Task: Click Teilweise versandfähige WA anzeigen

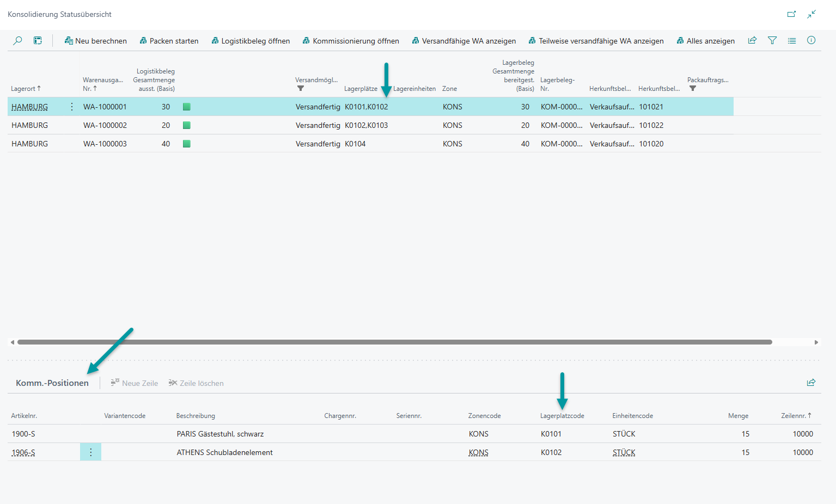Action: point(596,41)
